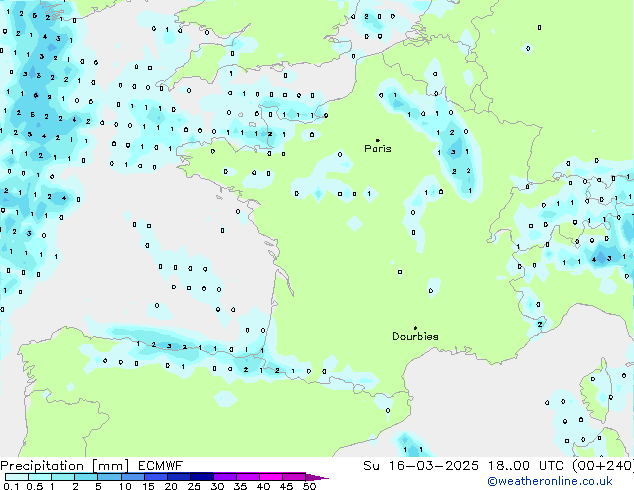Click the '25' legend scale value

click(194, 486)
